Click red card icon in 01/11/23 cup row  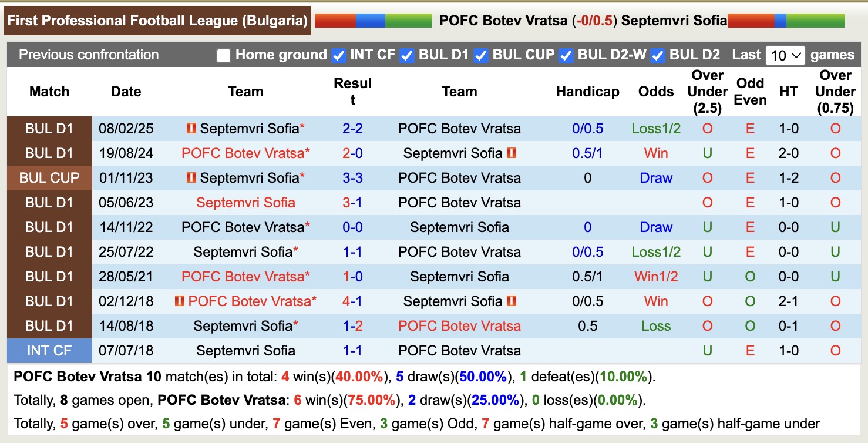pos(191,177)
